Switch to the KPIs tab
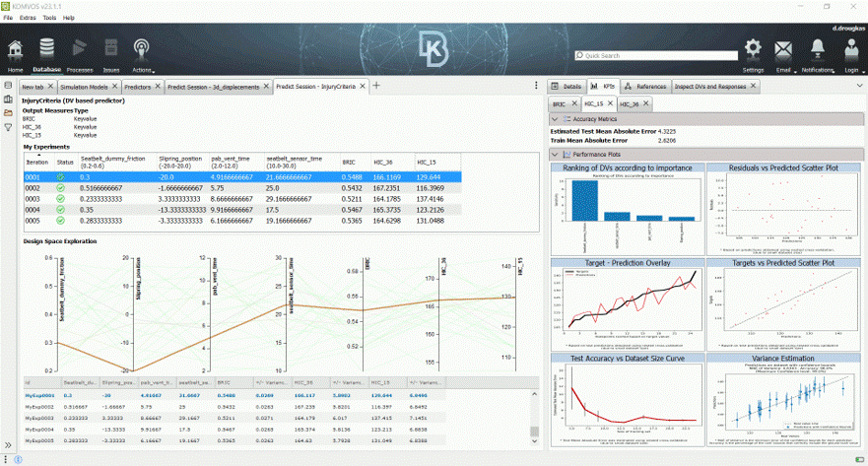This screenshot has width=868, height=466. click(603, 87)
